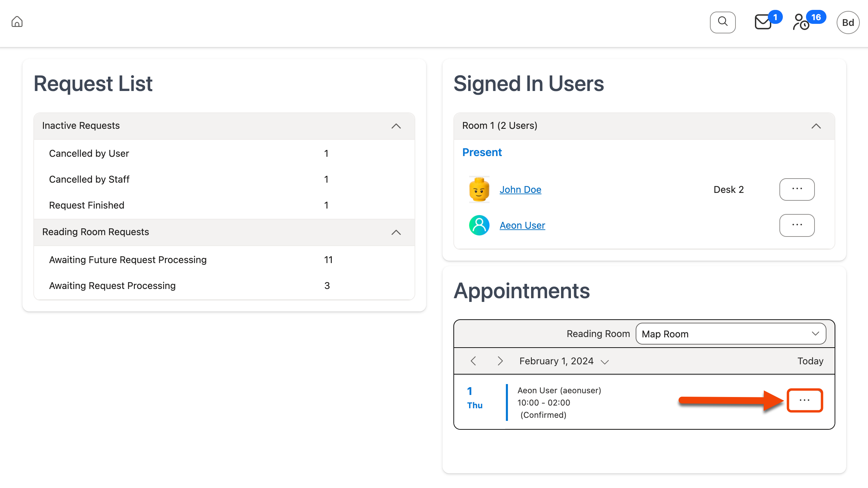Jump to Today in Appointments
The height and width of the screenshot is (488, 868).
coord(810,361)
